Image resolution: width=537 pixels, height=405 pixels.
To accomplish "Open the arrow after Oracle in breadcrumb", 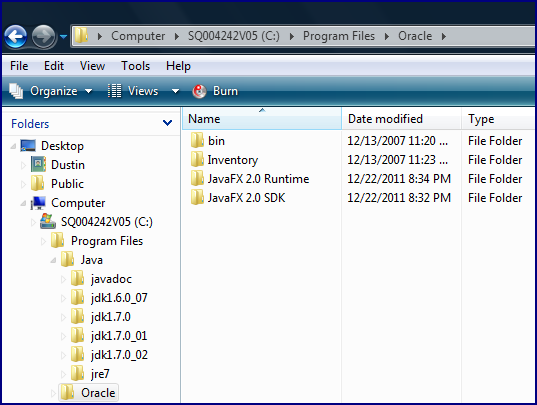I will click(444, 36).
